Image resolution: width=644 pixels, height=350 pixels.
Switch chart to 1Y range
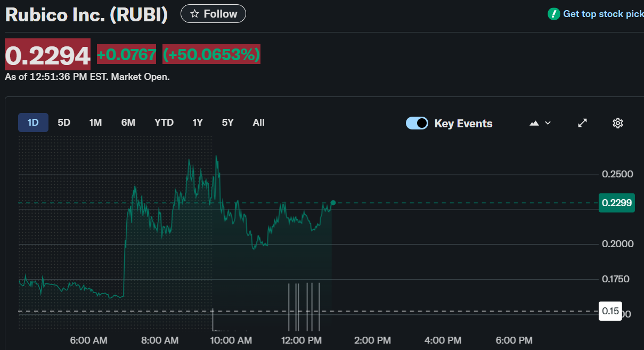pyautogui.click(x=198, y=123)
